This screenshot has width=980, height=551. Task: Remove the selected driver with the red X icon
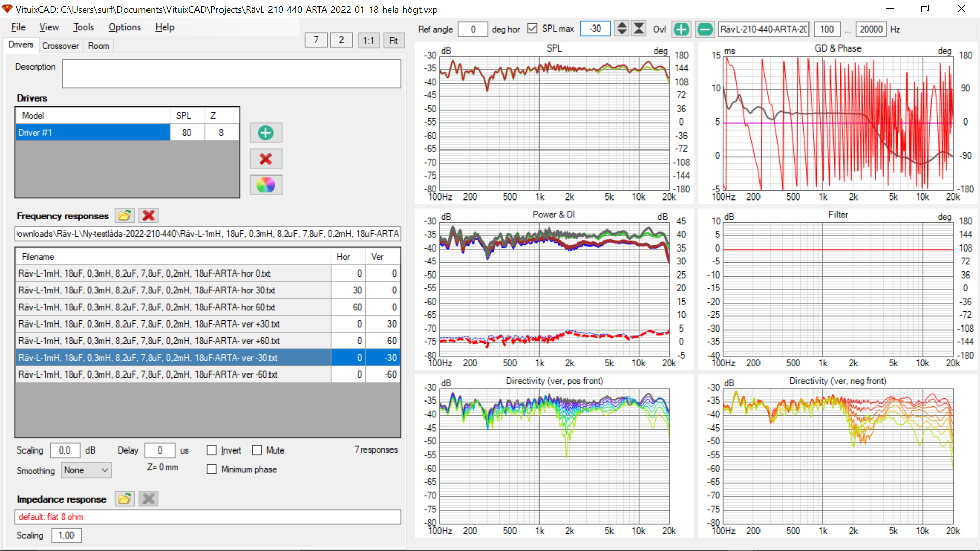(265, 159)
